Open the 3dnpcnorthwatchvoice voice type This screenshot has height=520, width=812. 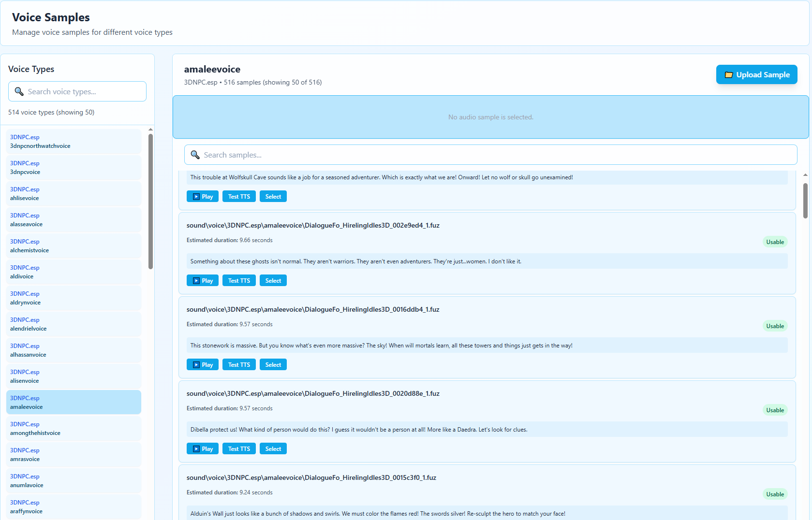point(74,142)
